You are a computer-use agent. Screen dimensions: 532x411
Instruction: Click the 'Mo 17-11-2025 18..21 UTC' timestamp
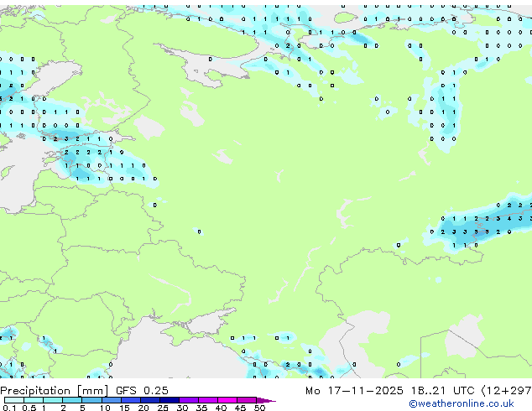[x=390, y=391]
